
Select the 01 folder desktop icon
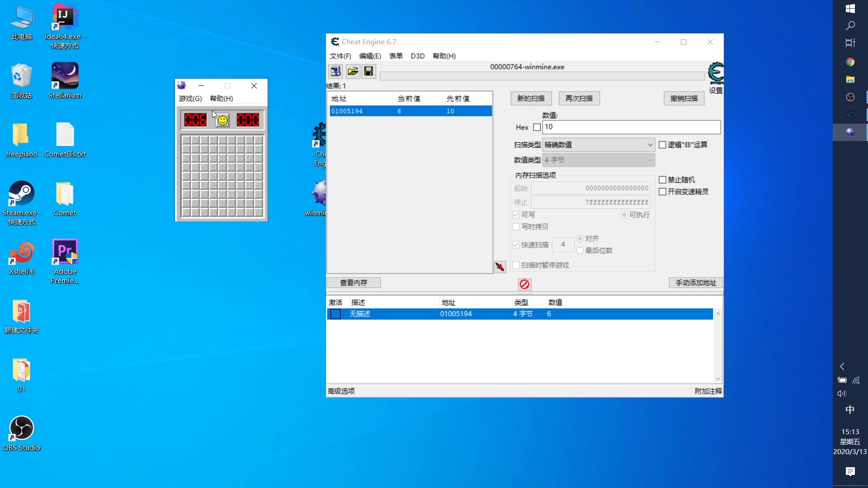click(22, 375)
